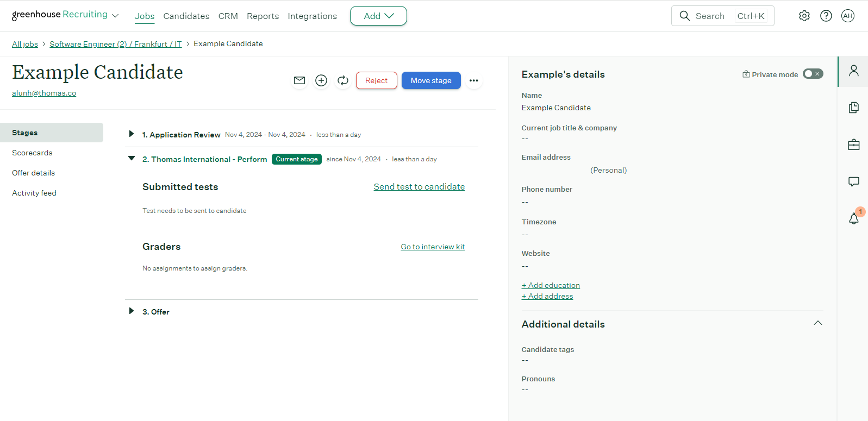
Task: Select the Scorecards side tab
Action: pos(32,153)
